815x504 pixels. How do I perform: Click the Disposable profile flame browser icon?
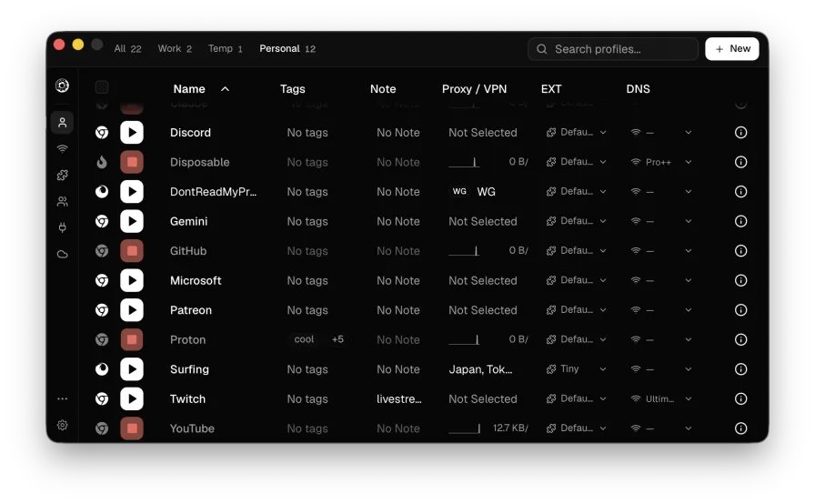[x=102, y=162]
